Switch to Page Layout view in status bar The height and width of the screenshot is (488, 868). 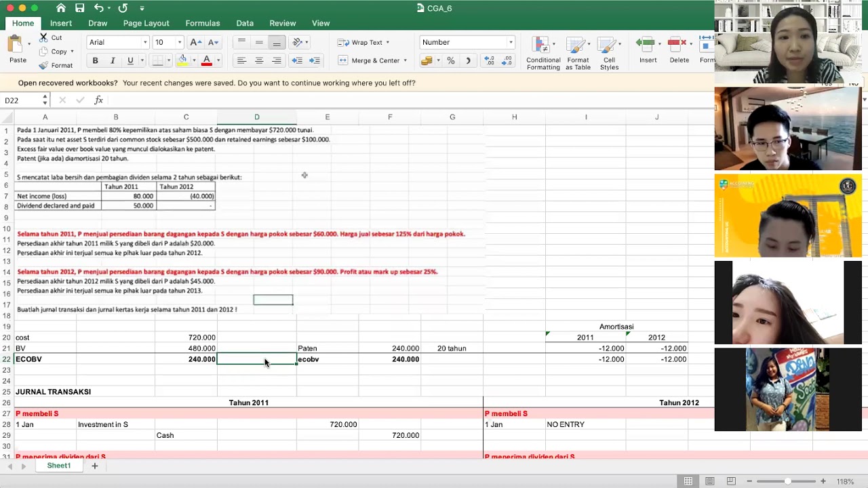[709, 481]
